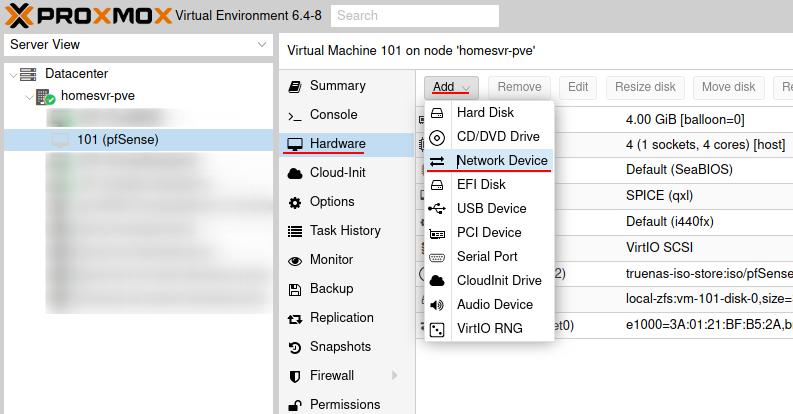This screenshot has height=414, width=793.
Task: Choose Serial Port from Add menu
Action: (489, 257)
